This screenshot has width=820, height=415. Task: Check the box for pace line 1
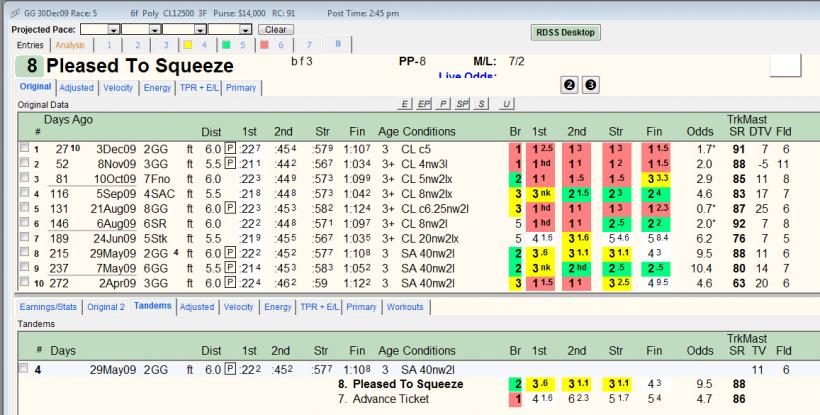[x=24, y=148]
